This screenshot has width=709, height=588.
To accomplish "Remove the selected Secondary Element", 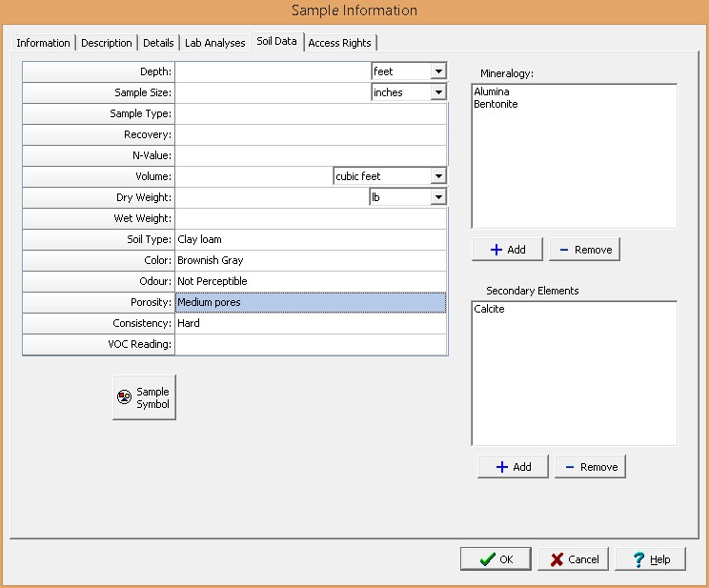I will (x=590, y=466).
